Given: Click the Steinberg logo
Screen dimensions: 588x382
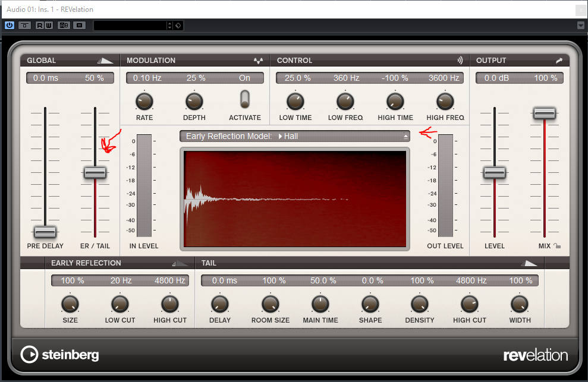Looking at the screenshot, I should [x=59, y=355].
